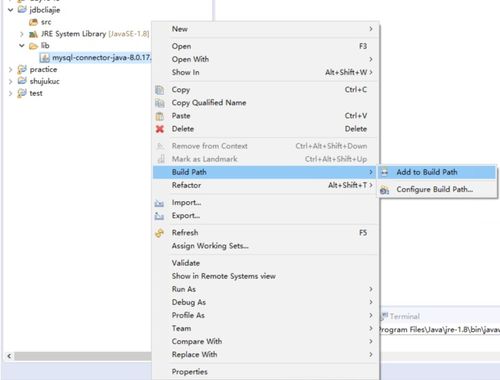Select Assign Working Sets entry
The width and height of the screenshot is (500, 380).
tap(266, 246)
